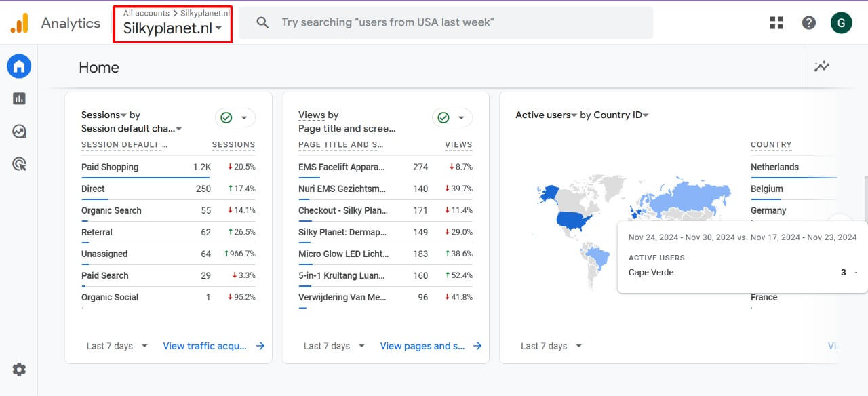Select the Organic Search row
This screenshot has height=396, width=868.
pos(168,211)
